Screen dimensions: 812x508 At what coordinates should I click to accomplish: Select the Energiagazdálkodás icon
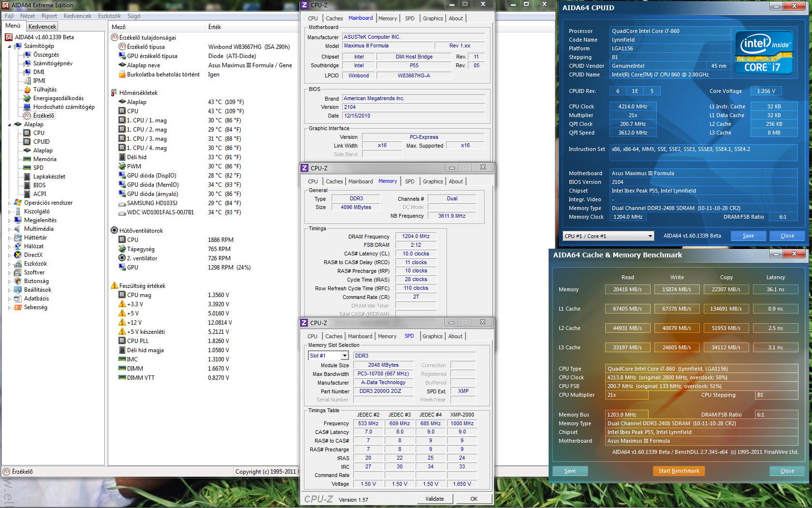click(x=27, y=98)
